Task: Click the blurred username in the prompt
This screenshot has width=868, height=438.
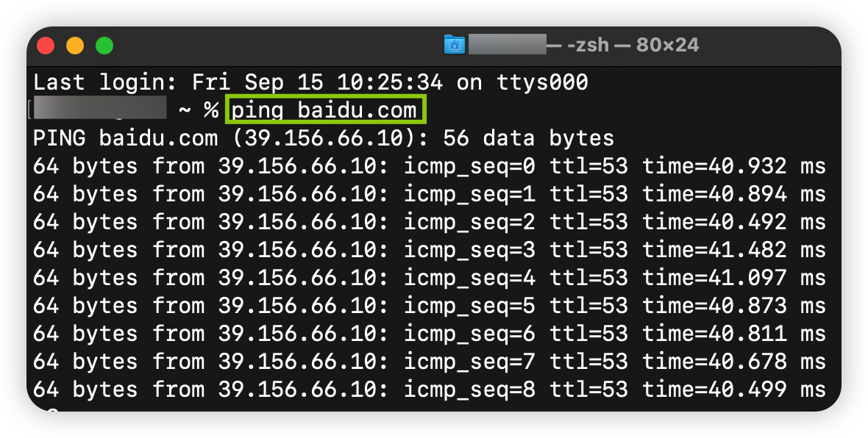Action: coord(101,109)
